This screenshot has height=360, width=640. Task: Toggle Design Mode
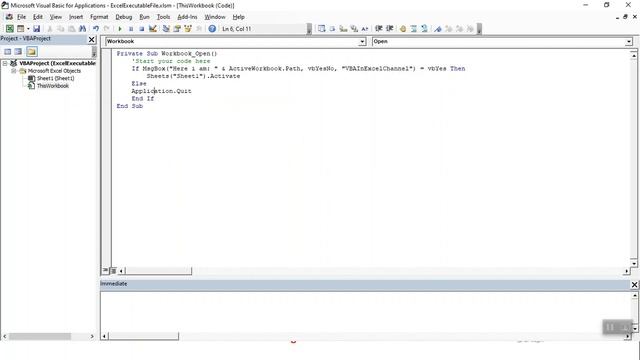tap(153, 29)
